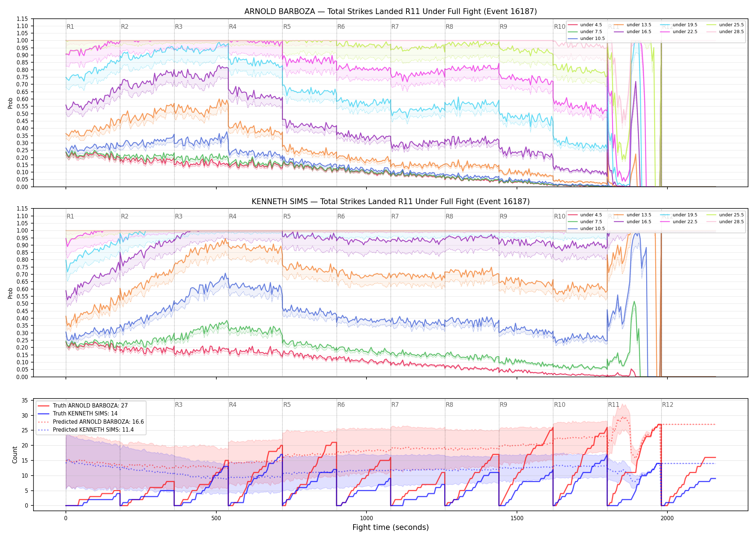This screenshot has width=756, height=540.
Task: Click the R5 round marker in Sims chart
Action: (287, 216)
